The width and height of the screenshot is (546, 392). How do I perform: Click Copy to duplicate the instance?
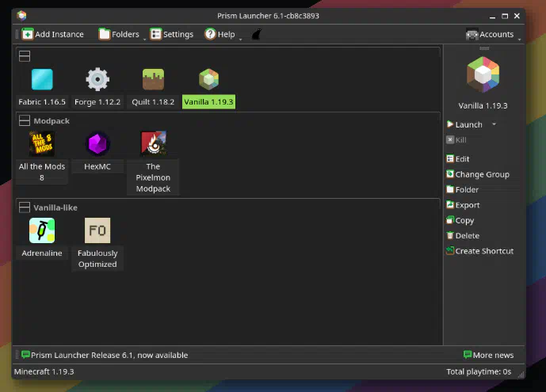(460, 220)
